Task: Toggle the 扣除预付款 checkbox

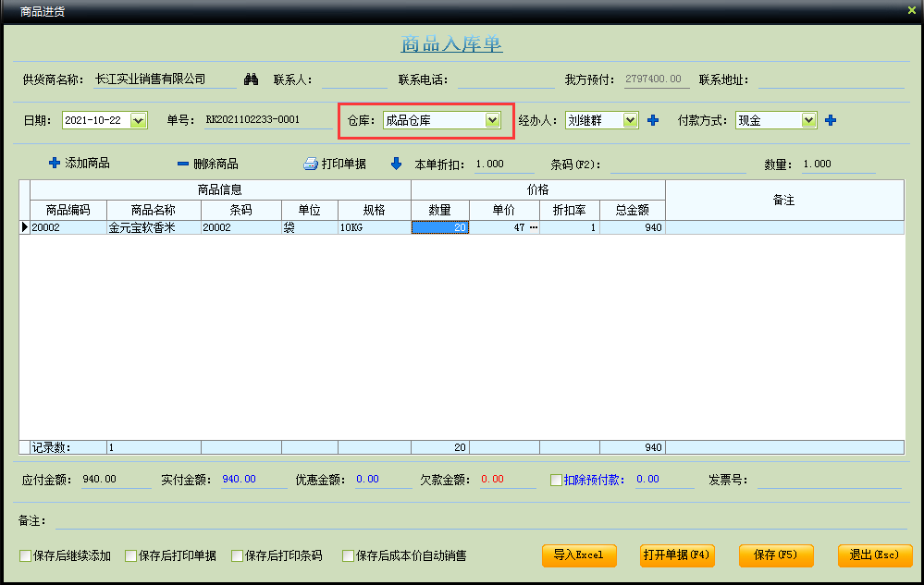Action: pyautogui.click(x=556, y=481)
